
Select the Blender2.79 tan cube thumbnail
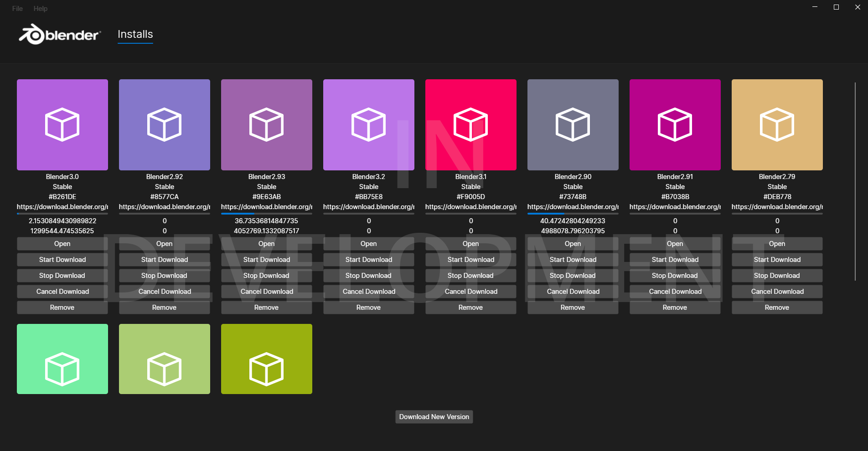pos(777,125)
